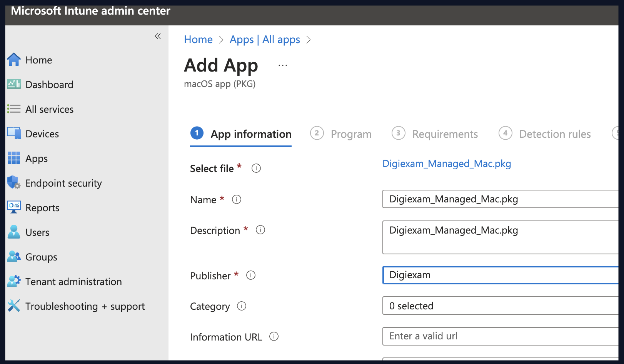Click the Tenant administration gear icon
Viewport: 624px width, 364px height.
[x=14, y=281]
